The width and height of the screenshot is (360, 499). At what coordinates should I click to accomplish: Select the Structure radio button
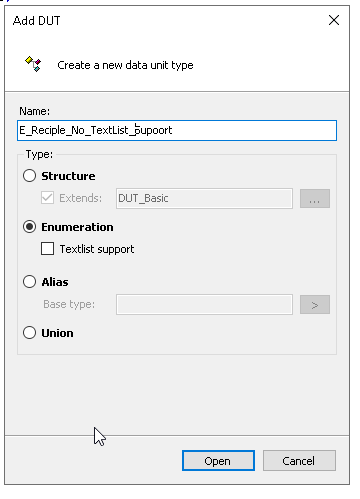(29, 176)
